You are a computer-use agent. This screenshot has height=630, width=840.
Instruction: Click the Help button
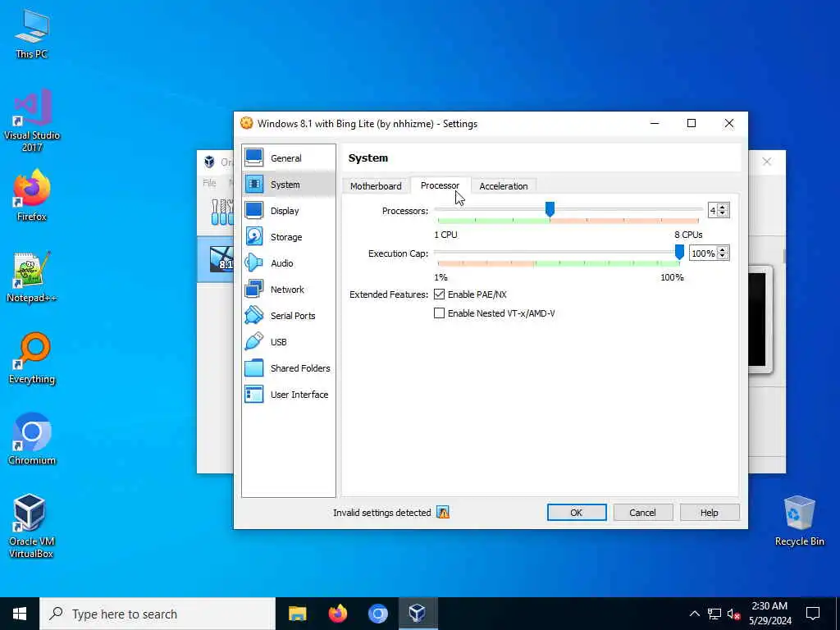coord(710,513)
